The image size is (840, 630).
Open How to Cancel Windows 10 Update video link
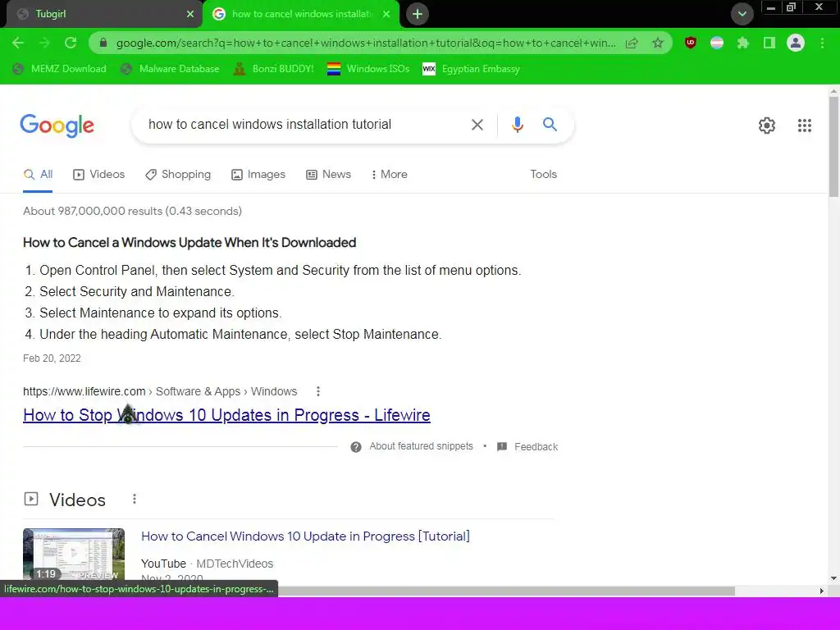tap(305, 536)
